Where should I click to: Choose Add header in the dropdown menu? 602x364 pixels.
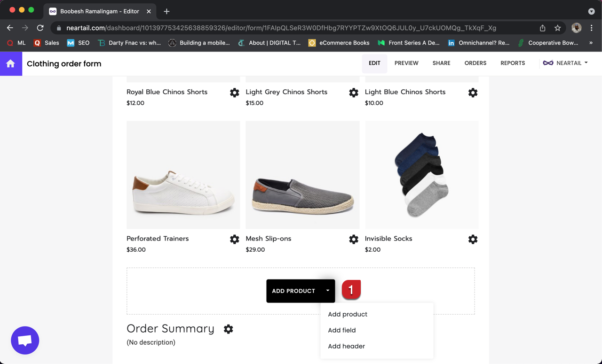coord(347,346)
